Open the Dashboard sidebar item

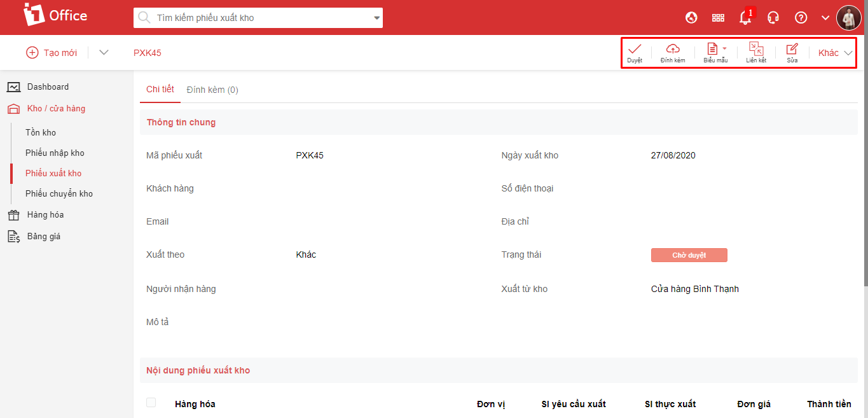pos(48,87)
